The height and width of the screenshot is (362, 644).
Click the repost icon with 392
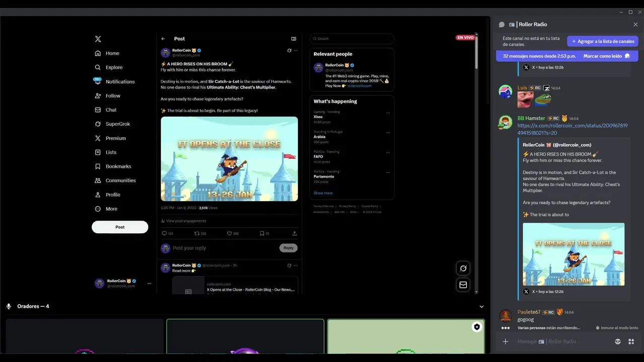tap(197, 233)
